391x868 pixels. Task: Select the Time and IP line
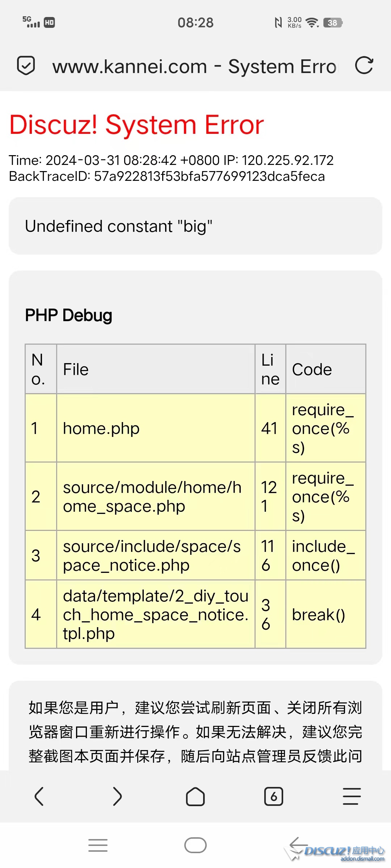(171, 160)
